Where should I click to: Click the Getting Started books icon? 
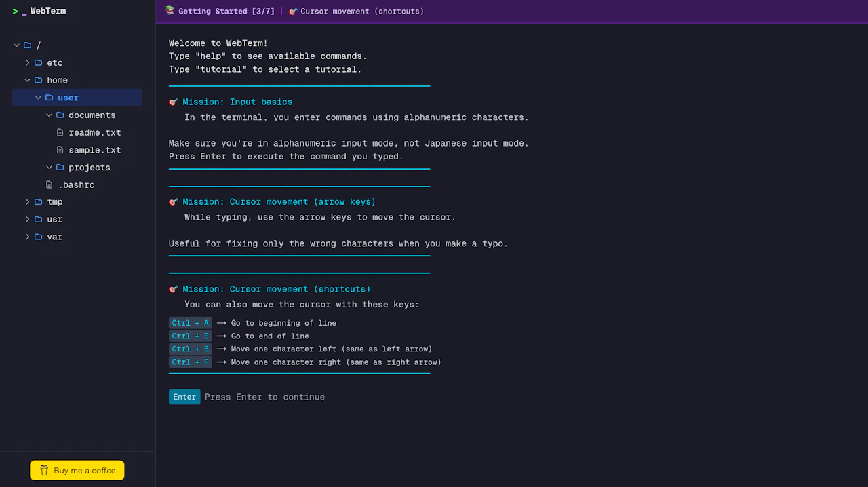click(170, 11)
